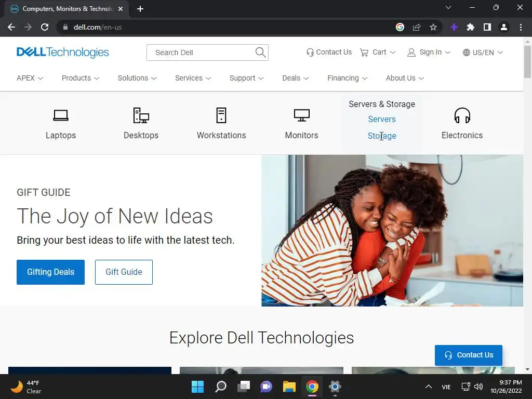The width and height of the screenshot is (532, 399).
Task: Expand the Services menu
Action: click(x=193, y=78)
